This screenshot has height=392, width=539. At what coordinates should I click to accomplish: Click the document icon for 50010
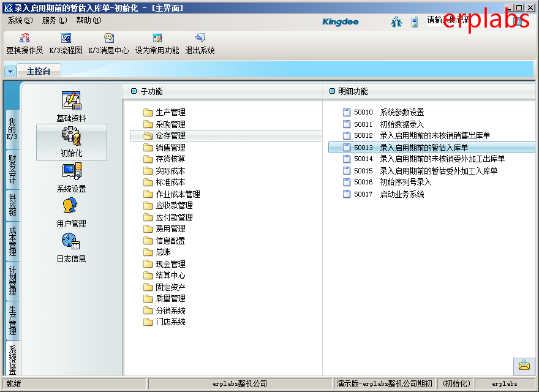347,113
